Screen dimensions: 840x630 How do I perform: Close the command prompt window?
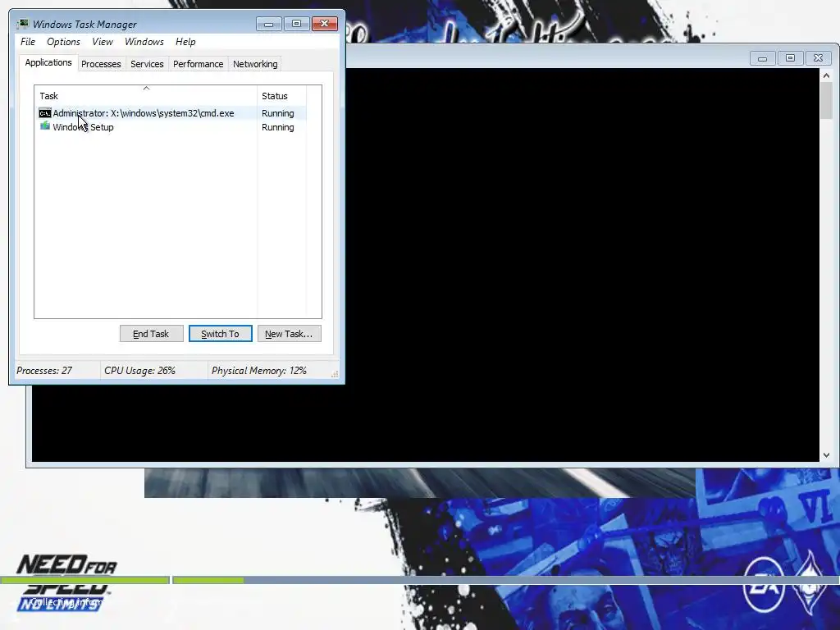point(818,58)
